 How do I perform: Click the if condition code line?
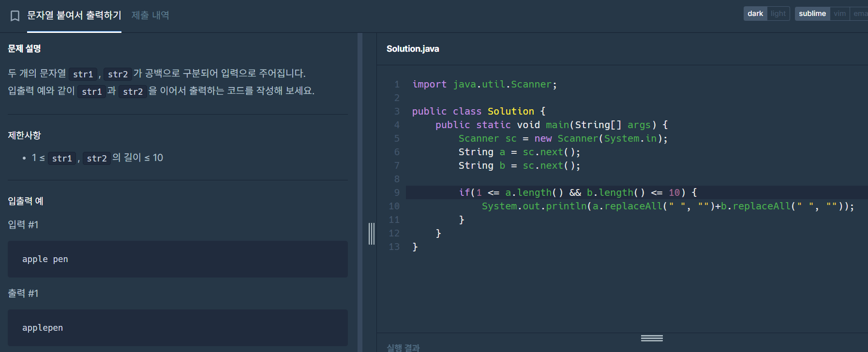tap(578, 192)
